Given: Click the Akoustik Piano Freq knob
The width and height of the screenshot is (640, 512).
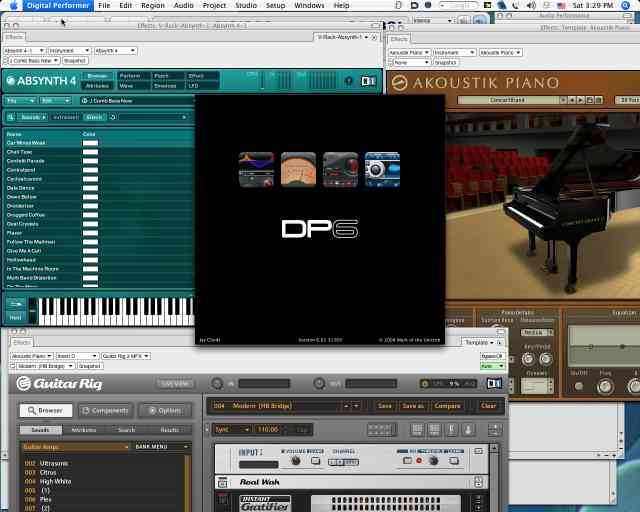Looking at the screenshot, I should (605, 386).
